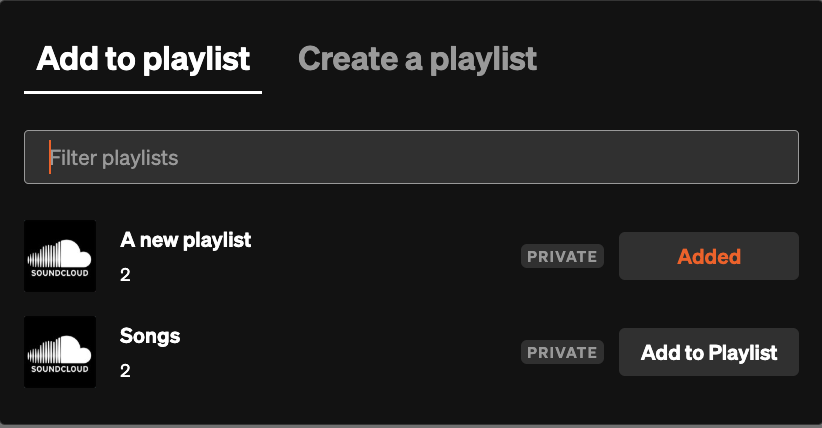Click the cloud logo in A new playlist artwork
Screen dimensions: 822x428
[x=60, y=251]
